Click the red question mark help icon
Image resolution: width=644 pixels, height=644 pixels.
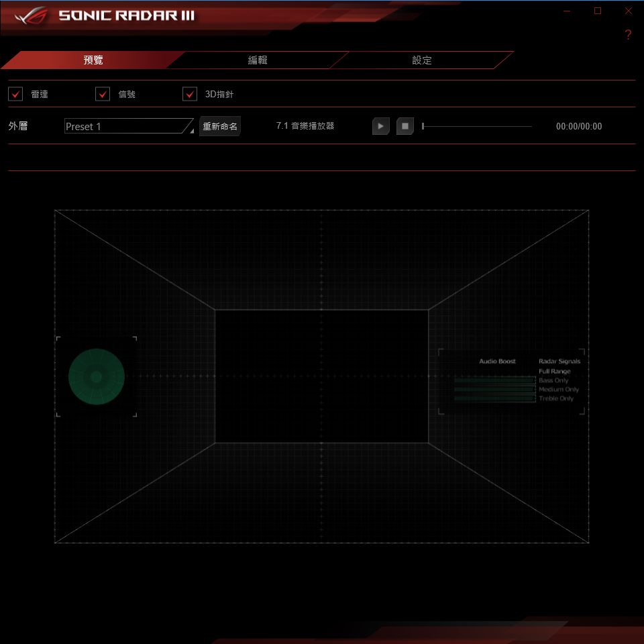coord(628,36)
